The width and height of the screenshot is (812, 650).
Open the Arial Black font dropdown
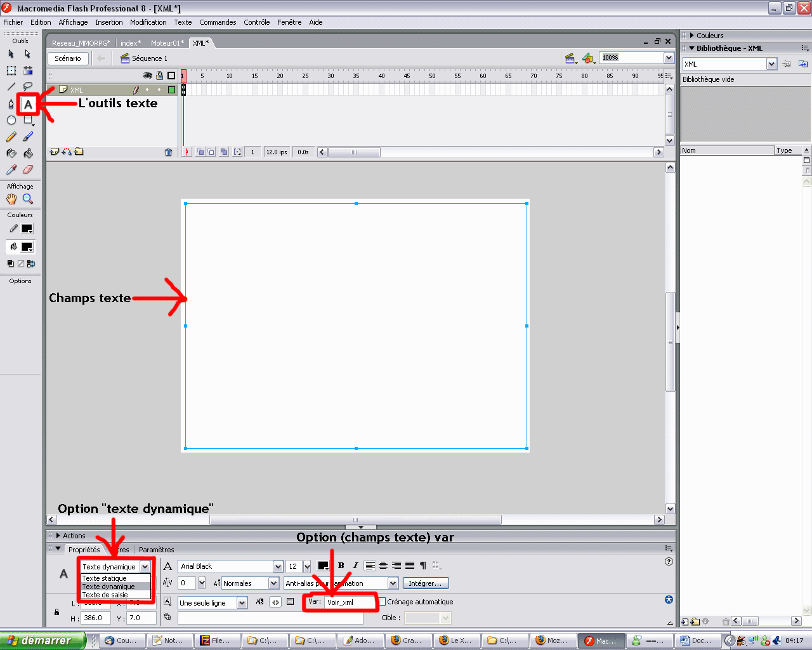click(x=278, y=566)
